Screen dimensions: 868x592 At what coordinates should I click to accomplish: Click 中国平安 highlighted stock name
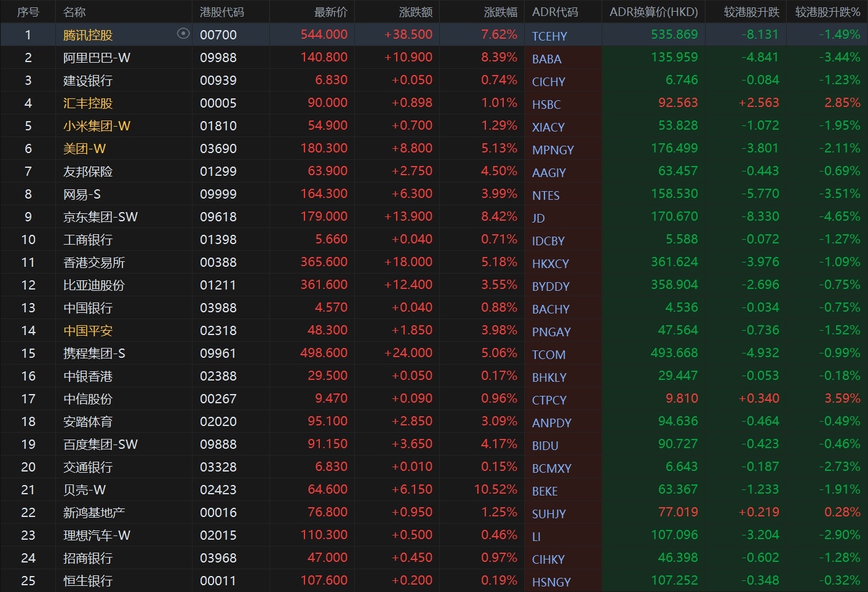pos(88,331)
